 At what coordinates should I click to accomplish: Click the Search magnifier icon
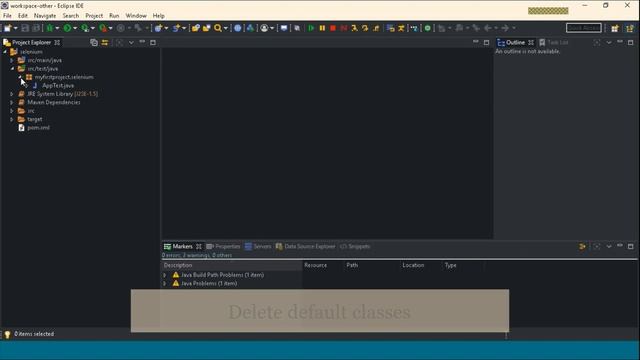[218, 28]
